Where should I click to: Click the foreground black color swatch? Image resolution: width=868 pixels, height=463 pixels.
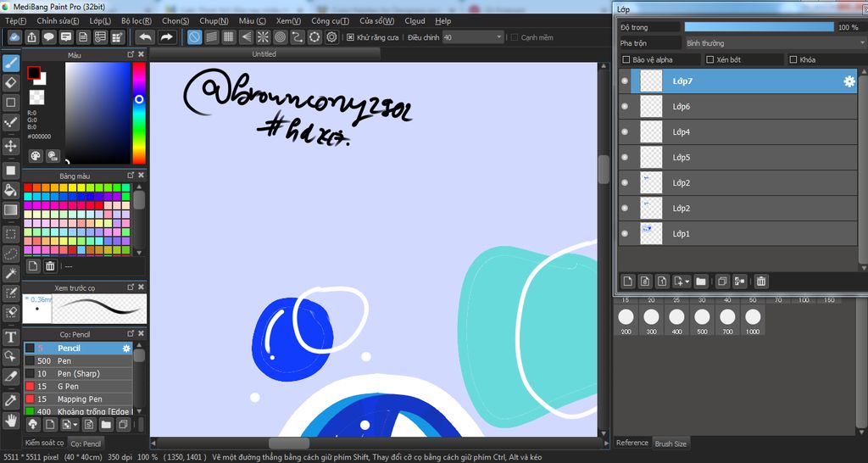point(34,73)
